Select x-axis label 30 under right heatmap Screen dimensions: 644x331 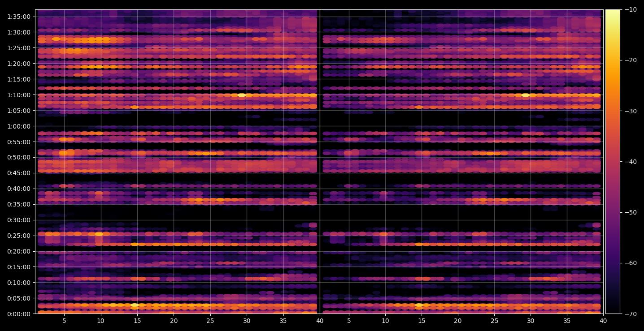coord(531,321)
